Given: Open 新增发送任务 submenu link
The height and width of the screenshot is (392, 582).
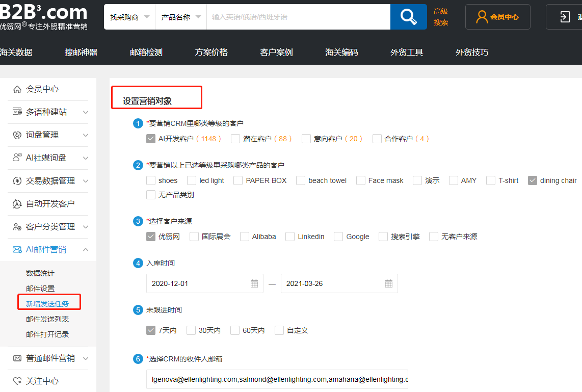Looking at the screenshot, I should [x=47, y=304].
